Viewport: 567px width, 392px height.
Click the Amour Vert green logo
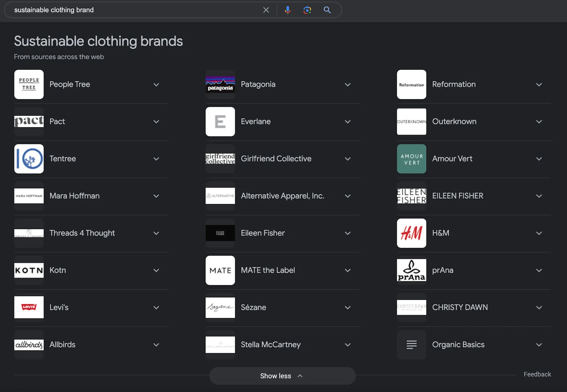pyautogui.click(x=412, y=159)
